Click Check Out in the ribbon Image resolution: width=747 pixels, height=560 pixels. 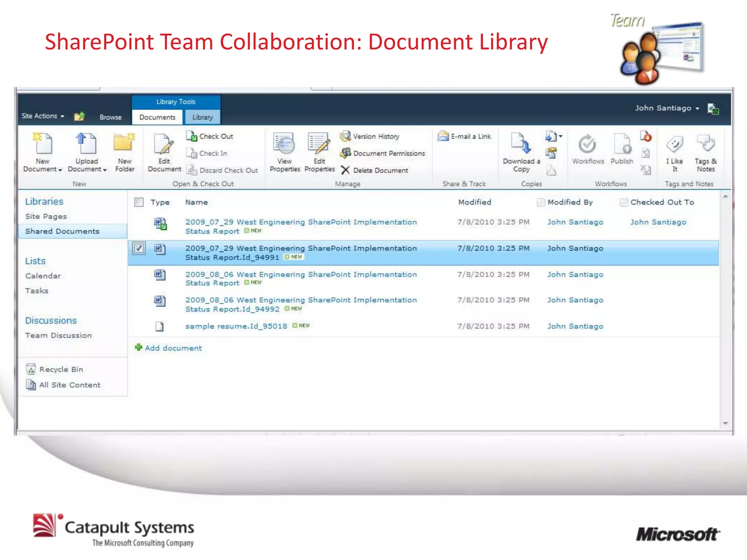[210, 136]
